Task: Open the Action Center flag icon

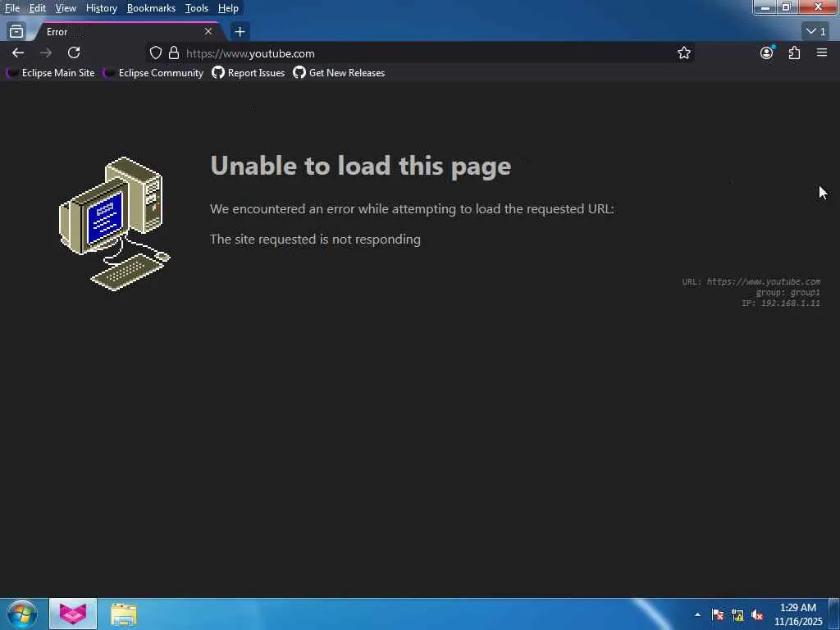Action: [x=718, y=614]
